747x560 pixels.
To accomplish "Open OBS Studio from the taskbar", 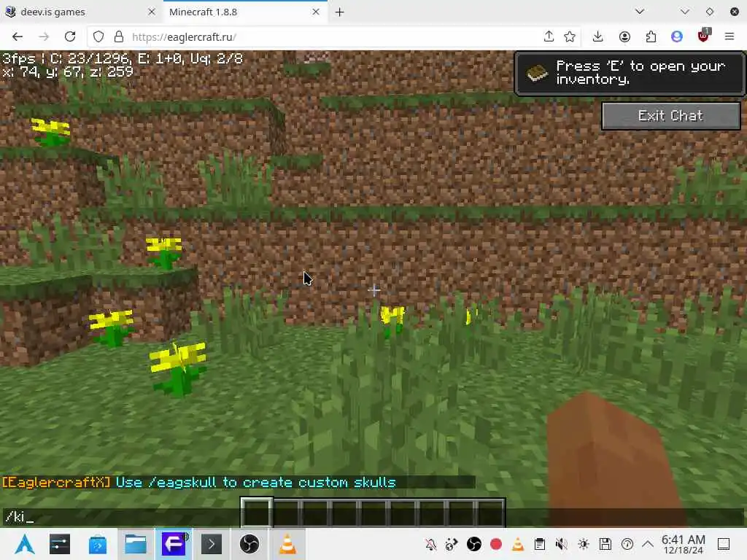I will point(249,544).
